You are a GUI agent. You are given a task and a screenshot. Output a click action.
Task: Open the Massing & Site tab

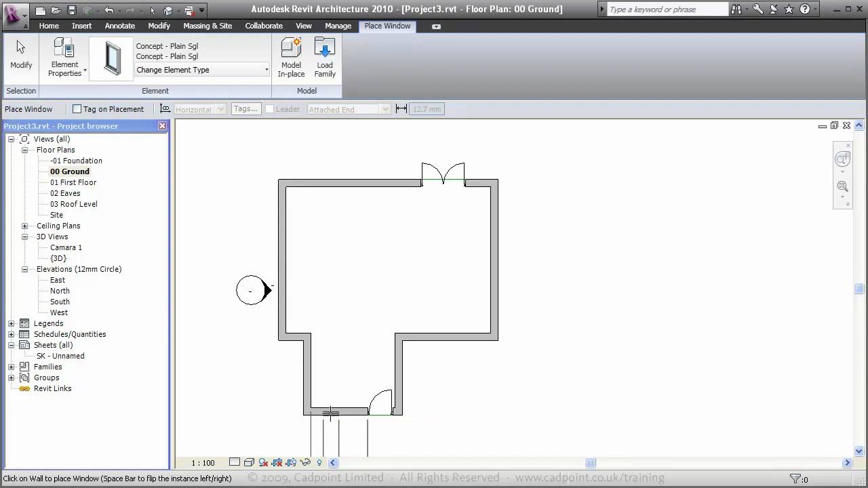(x=208, y=26)
